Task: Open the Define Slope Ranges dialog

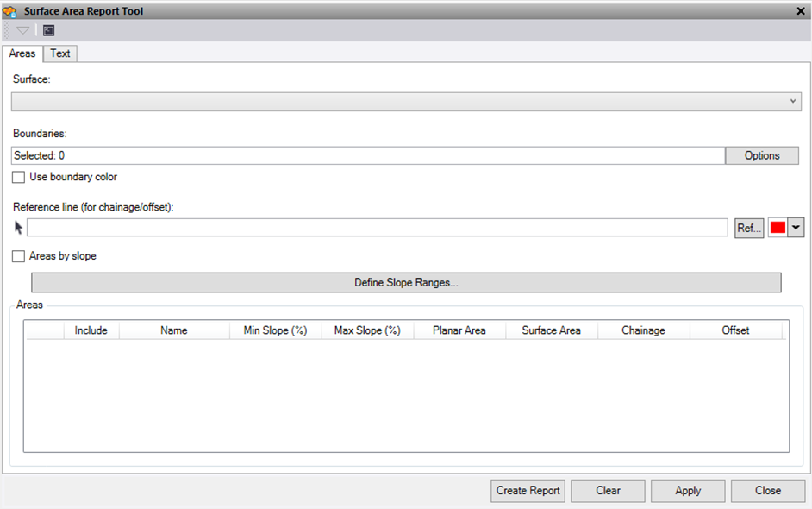Action: pos(406,282)
